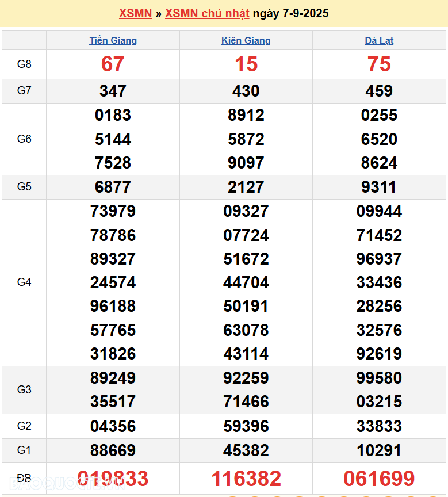Select Kiên Giang G8 result 15
448x497 pixels.
click(x=246, y=64)
